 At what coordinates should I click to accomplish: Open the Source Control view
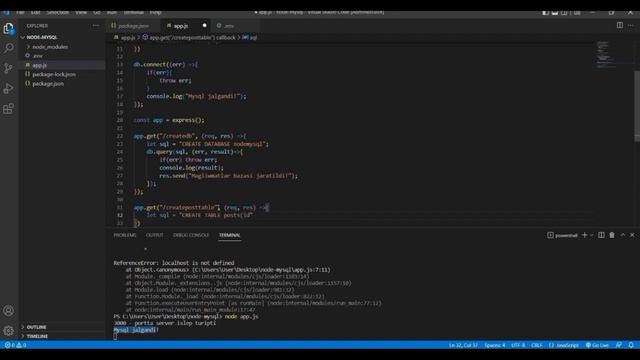tap(9, 68)
